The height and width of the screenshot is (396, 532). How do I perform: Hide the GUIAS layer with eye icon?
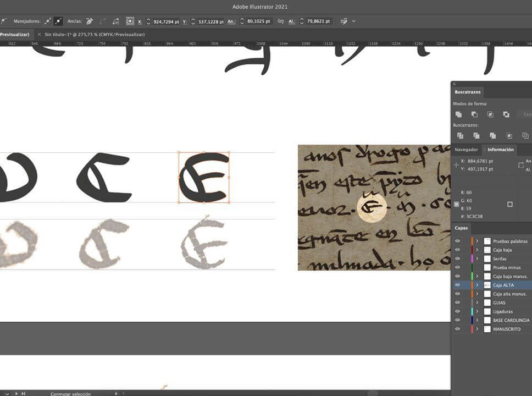pos(457,302)
